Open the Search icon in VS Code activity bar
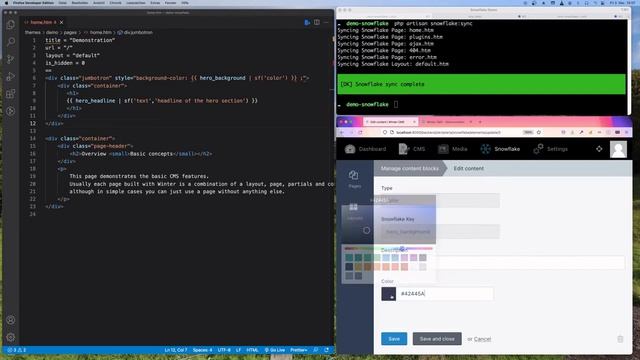 [x=11, y=42]
